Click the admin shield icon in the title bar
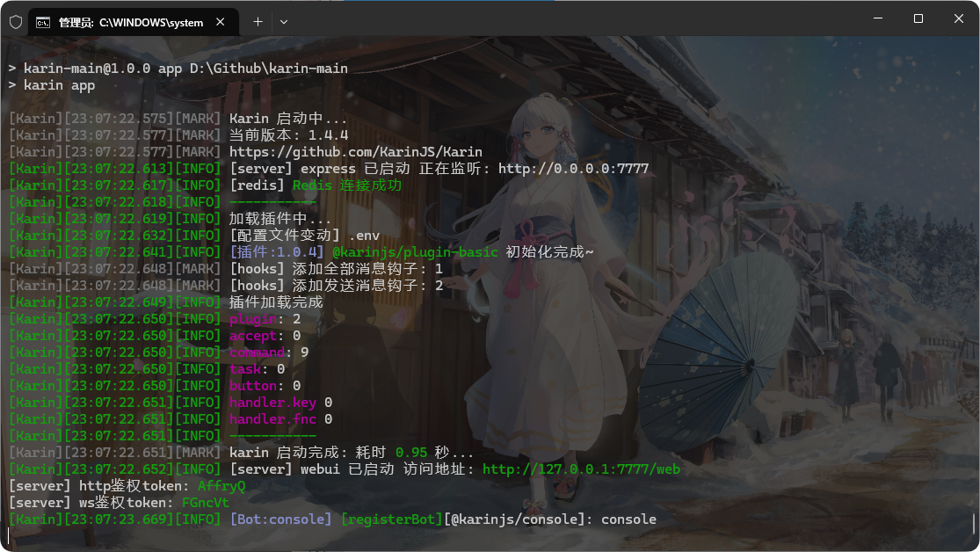This screenshot has height=552, width=980. point(14,21)
